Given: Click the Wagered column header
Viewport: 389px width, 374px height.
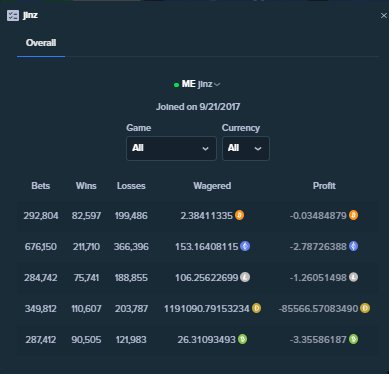Looking at the screenshot, I should tap(212, 186).
